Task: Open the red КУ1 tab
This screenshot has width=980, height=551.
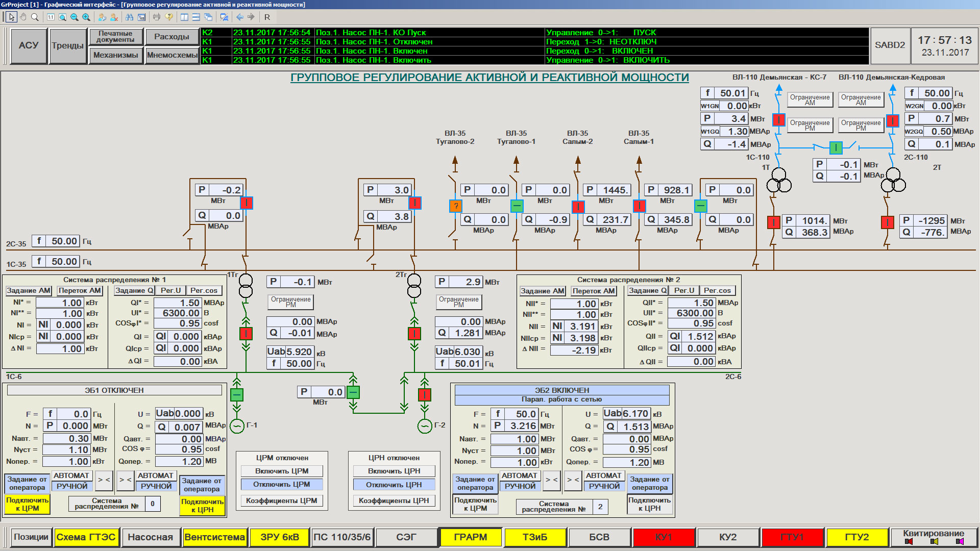Action: pos(664,537)
